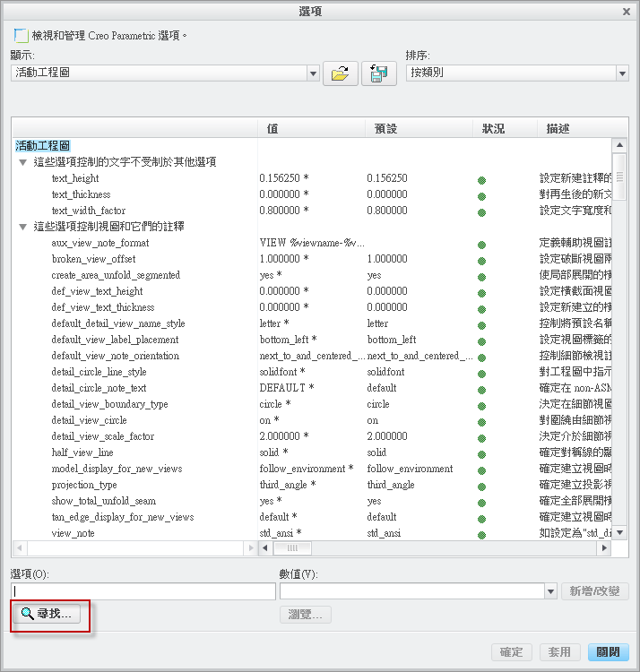Select the 活動工程圖 root tree item
This screenshot has height=672, width=640.
pyautogui.click(x=42, y=146)
